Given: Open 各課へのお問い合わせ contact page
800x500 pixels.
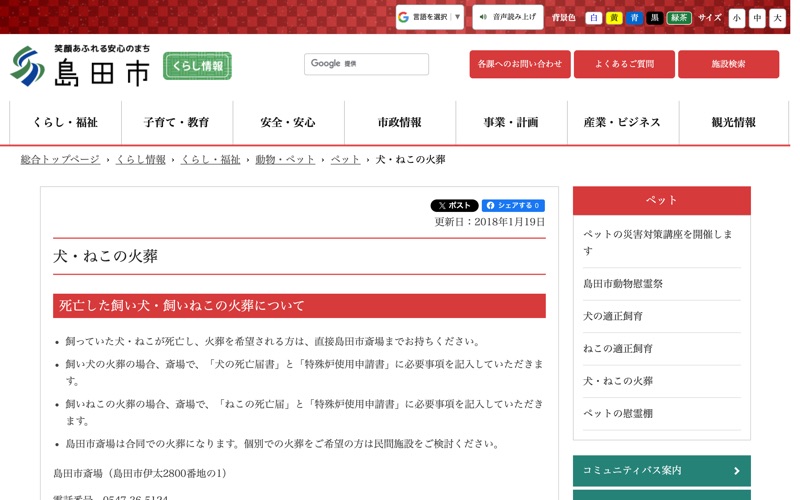Looking at the screenshot, I should point(520,64).
